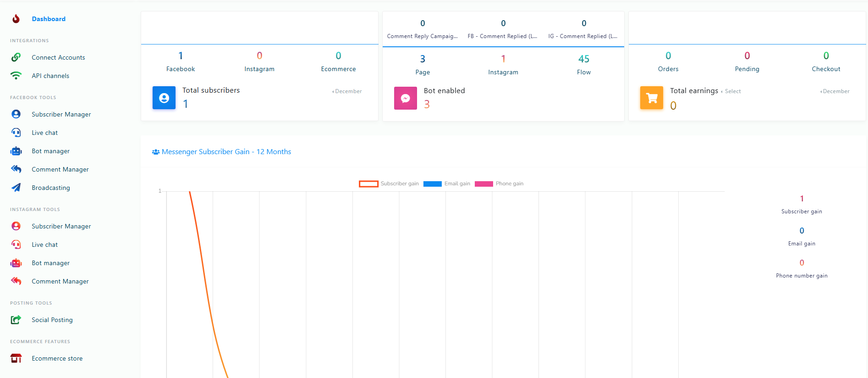Screen dimensions: 868x378
Task: Click the Ecommerce store shop icon
Action: [x=16, y=358]
